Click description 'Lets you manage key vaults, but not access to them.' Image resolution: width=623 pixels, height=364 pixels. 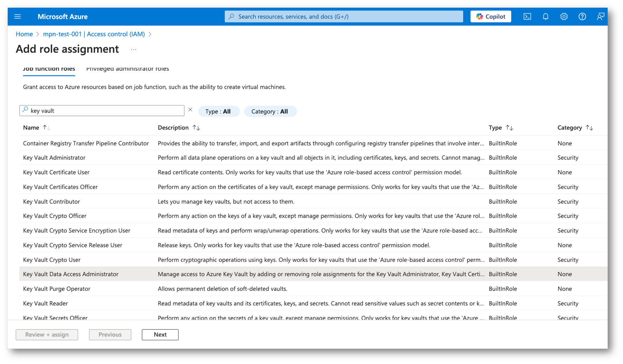point(226,201)
